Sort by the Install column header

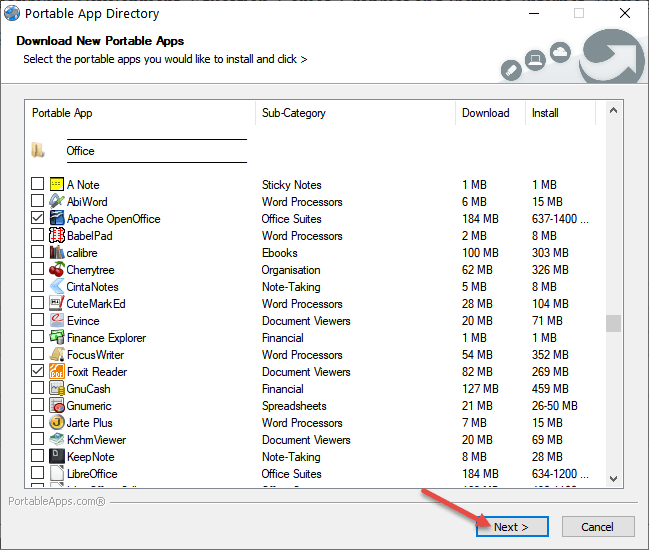coord(560,113)
